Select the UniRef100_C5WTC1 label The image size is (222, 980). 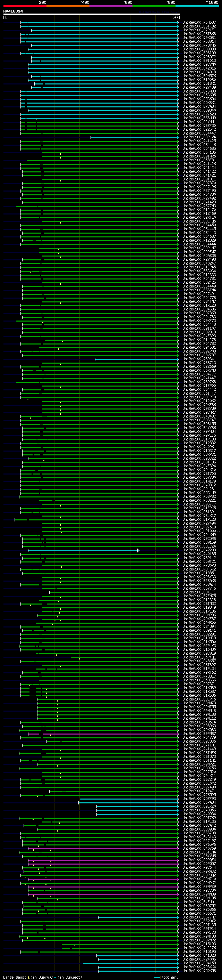tap(199, 561)
